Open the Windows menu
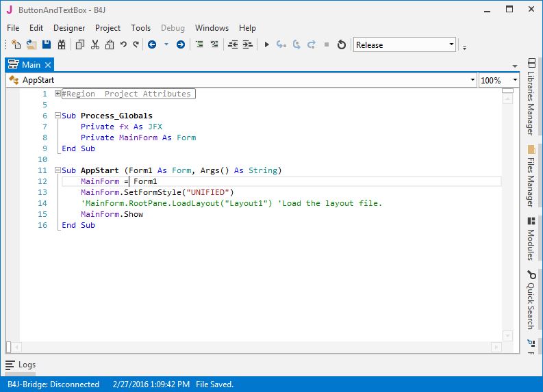543x392 pixels. [x=212, y=28]
